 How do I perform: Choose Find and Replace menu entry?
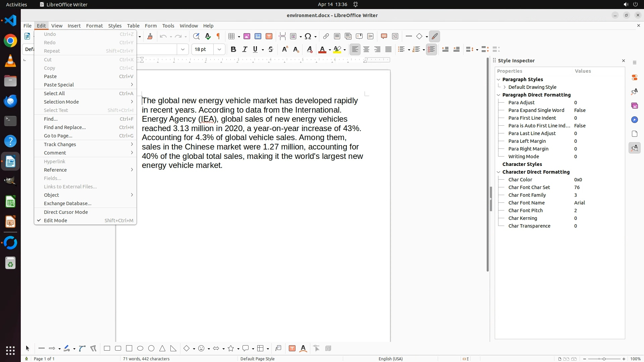[x=65, y=127]
